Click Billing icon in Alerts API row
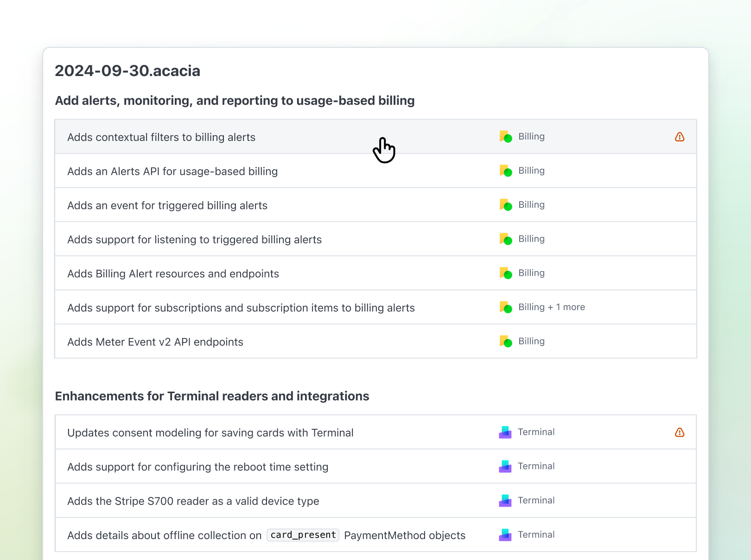Viewport: 751px width, 560px height. (506, 171)
